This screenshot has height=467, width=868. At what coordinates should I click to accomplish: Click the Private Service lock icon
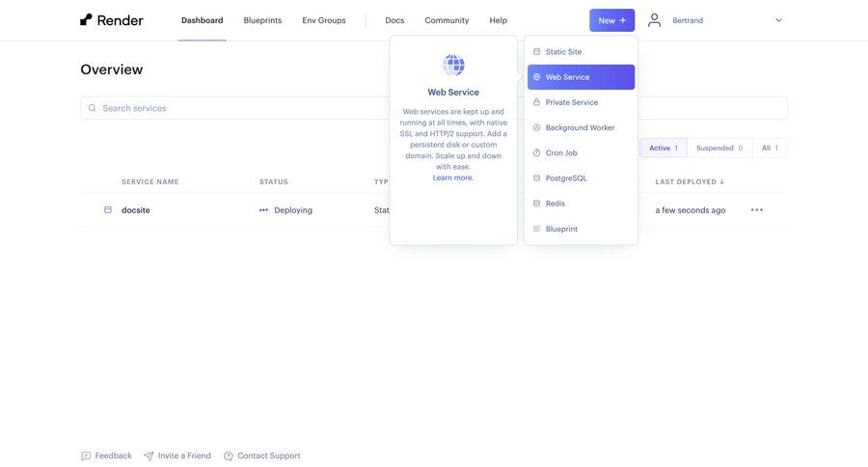click(x=536, y=102)
